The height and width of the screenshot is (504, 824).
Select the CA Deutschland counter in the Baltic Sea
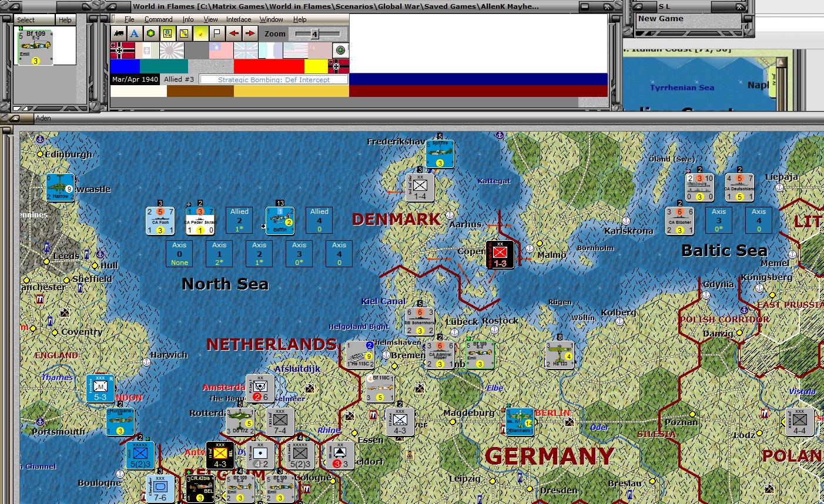[x=740, y=187]
